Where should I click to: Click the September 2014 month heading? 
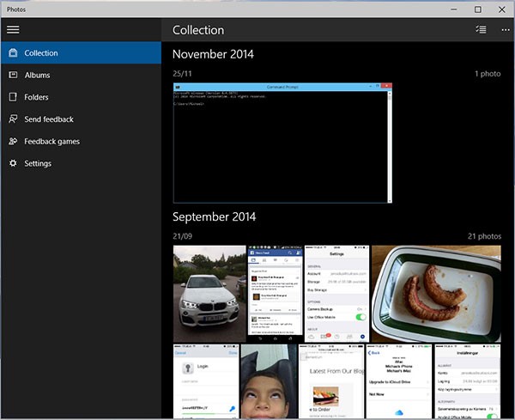214,217
